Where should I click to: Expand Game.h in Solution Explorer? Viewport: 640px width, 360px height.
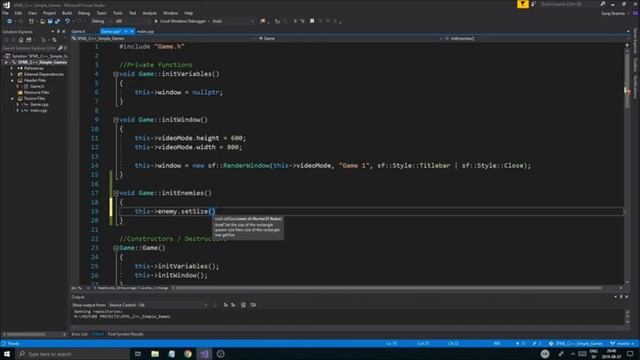coord(18,87)
